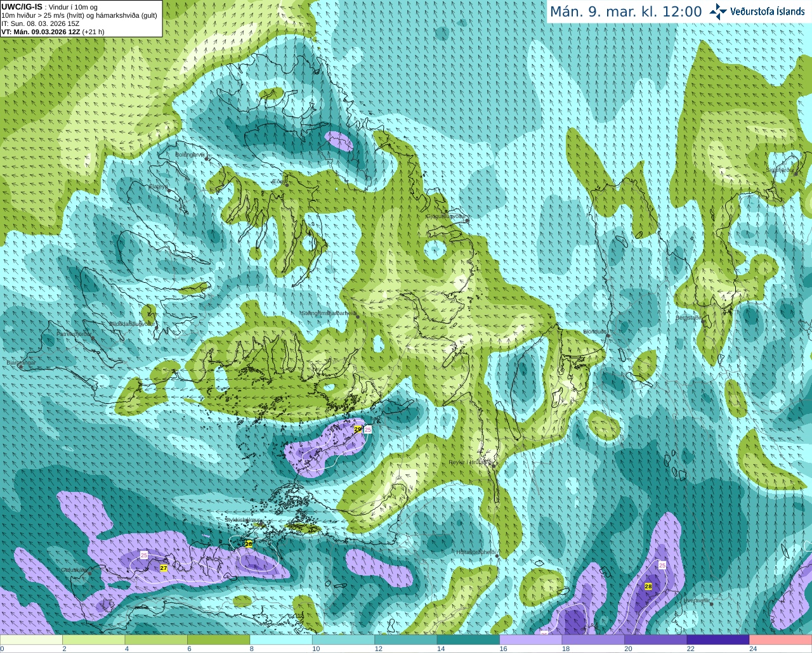Select the Bolungarvík station dot

coord(207,158)
